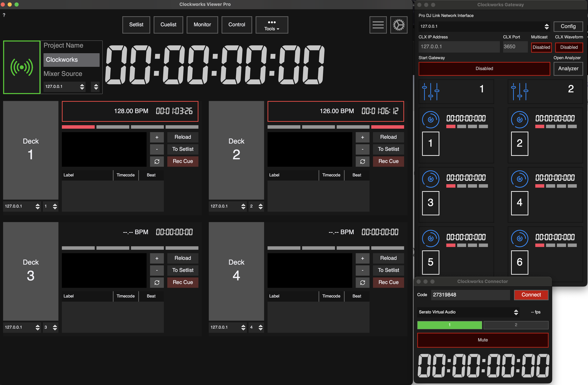Click the help question mark icon
Screen dimensions: 588x385
(x=4, y=15)
